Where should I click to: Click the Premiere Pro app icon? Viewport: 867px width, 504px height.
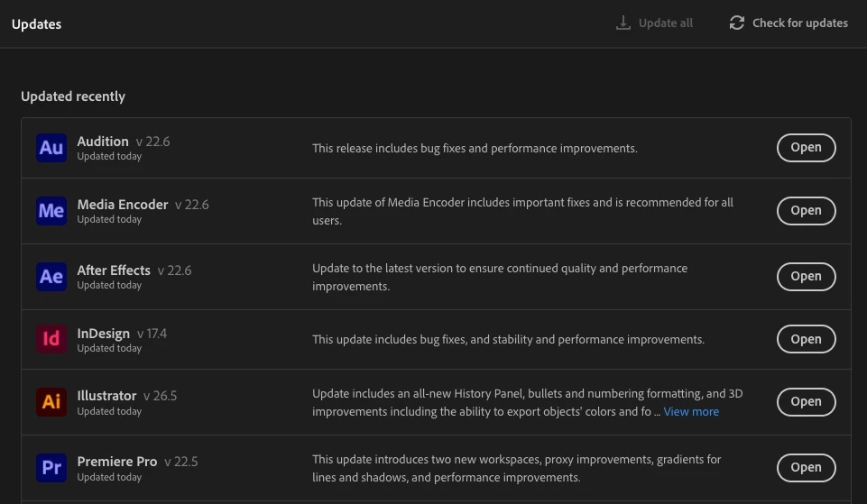pyautogui.click(x=51, y=468)
